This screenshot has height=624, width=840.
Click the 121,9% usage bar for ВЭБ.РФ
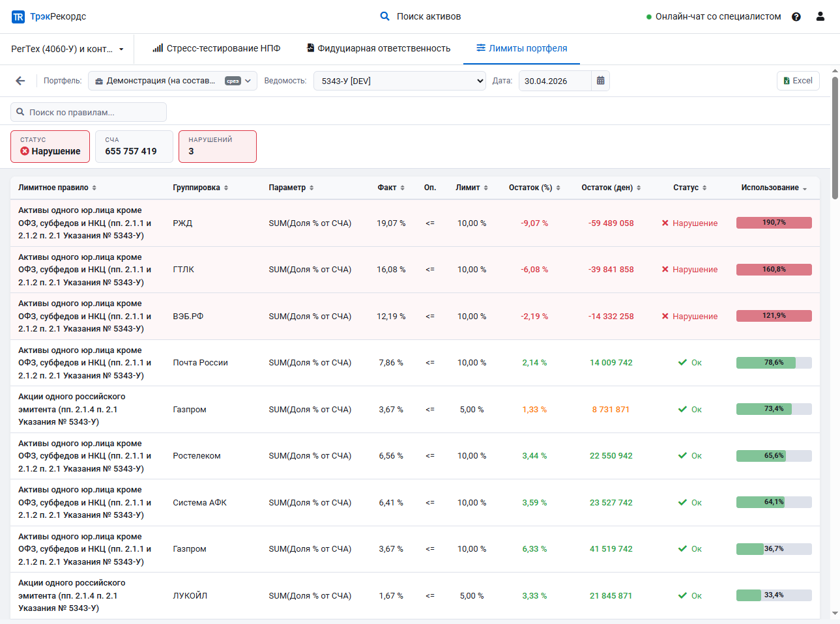pyautogui.click(x=774, y=316)
